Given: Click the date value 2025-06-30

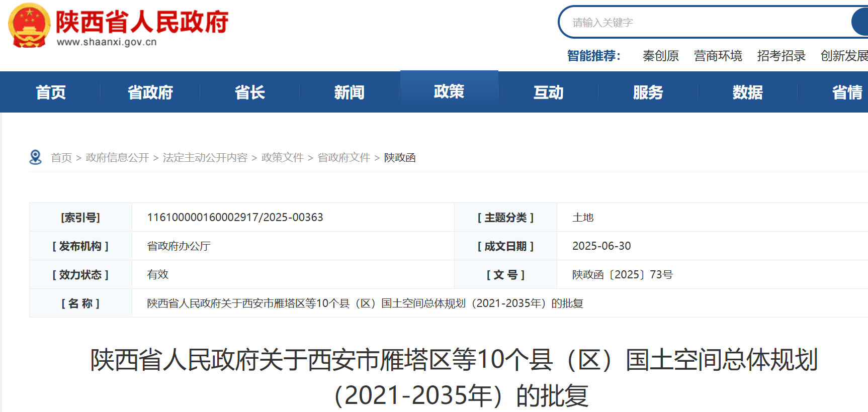Looking at the screenshot, I should 601,246.
